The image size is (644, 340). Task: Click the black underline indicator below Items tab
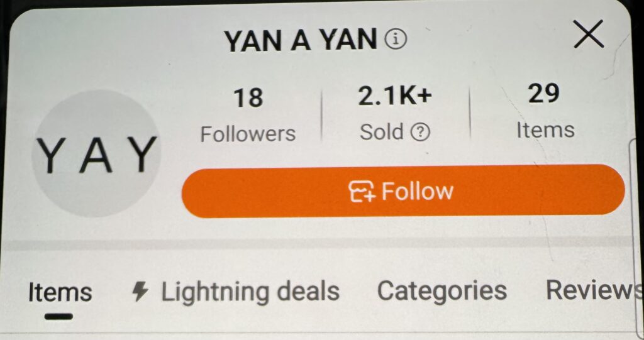point(58,317)
